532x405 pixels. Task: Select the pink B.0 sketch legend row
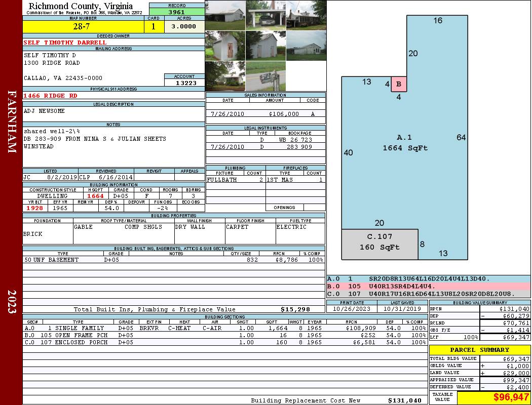[428, 286]
